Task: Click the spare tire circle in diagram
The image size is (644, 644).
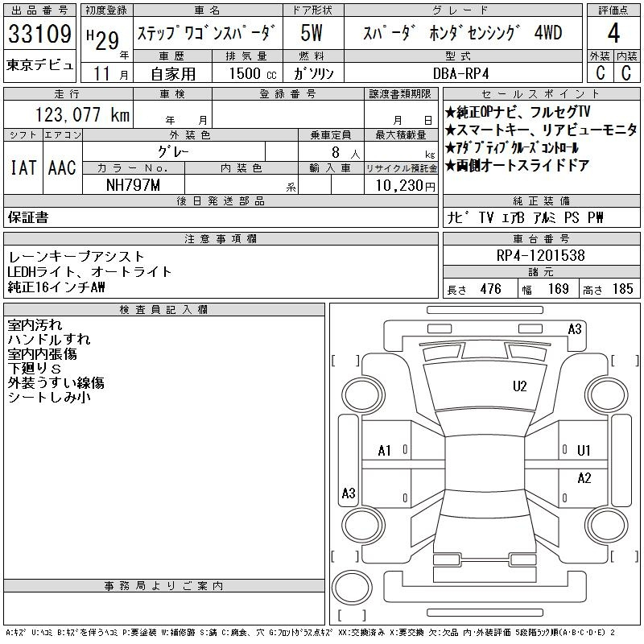Action: click(352, 587)
